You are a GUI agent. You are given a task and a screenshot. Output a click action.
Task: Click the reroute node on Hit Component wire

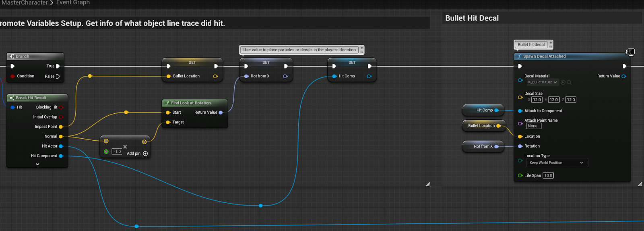pyautogui.click(x=261, y=206)
